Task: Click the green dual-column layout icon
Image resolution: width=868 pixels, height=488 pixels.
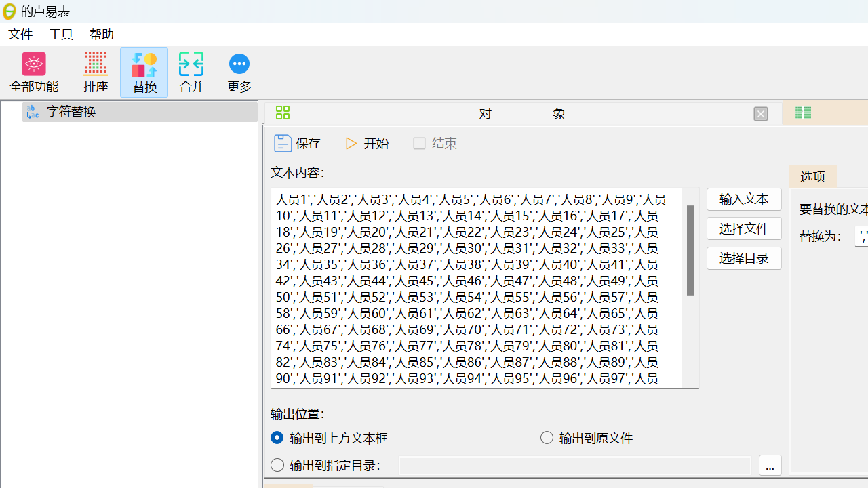Action: point(802,113)
